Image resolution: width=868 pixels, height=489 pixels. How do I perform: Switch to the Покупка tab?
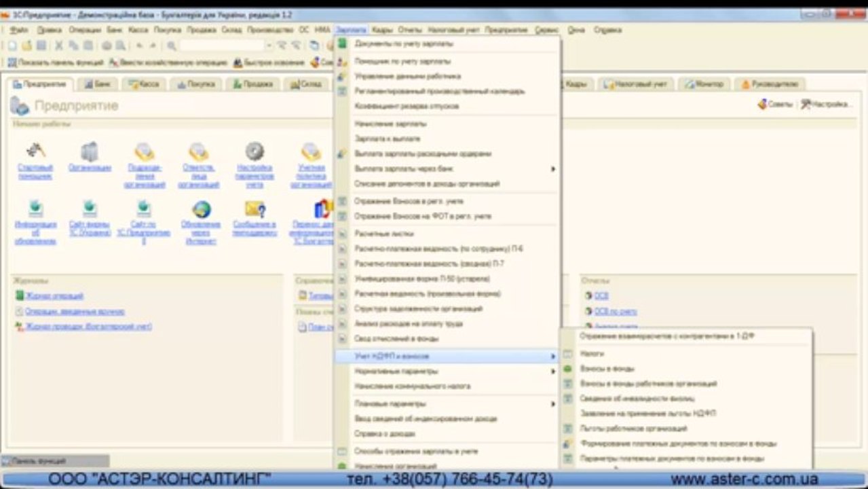coord(196,84)
